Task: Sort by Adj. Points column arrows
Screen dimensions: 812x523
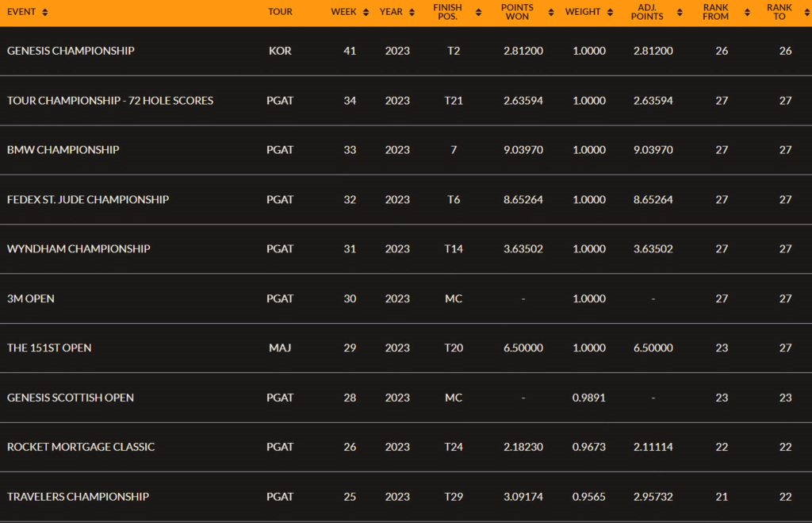Action: 680,12
